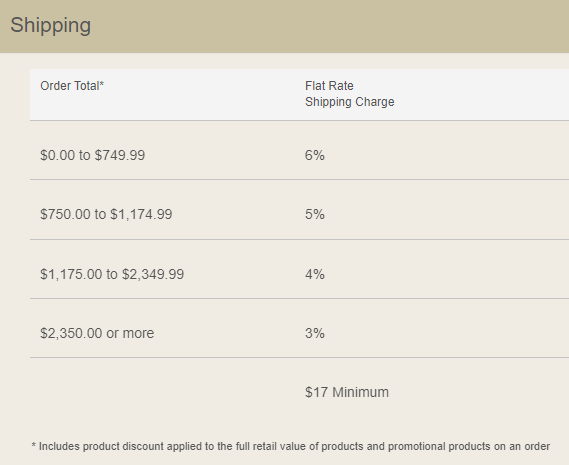Click the $17 Minimum text
This screenshot has height=465, width=569.
pyautogui.click(x=347, y=392)
